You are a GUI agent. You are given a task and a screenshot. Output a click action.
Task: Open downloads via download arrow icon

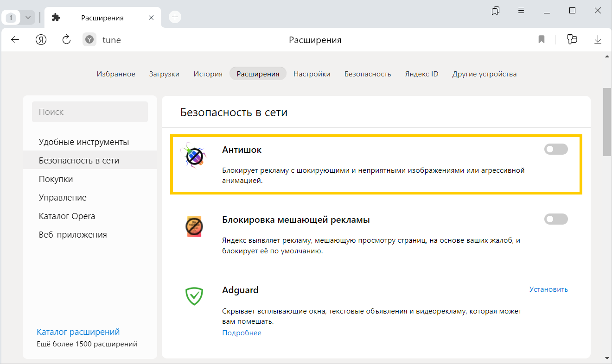click(598, 40)
